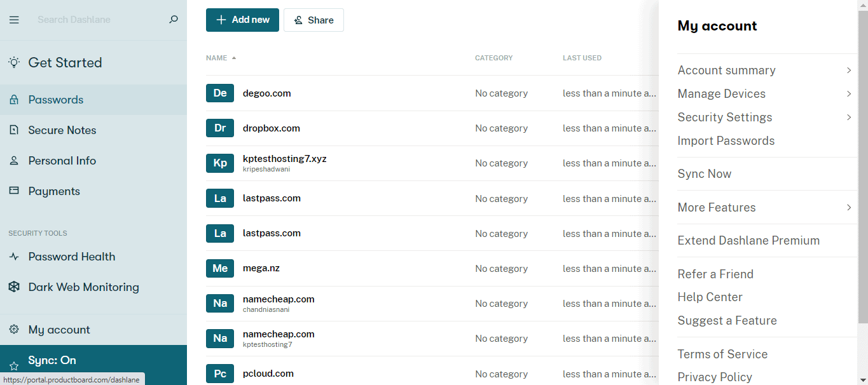
Task: Open the Secure Notes icon
Action: coord(14,130)
